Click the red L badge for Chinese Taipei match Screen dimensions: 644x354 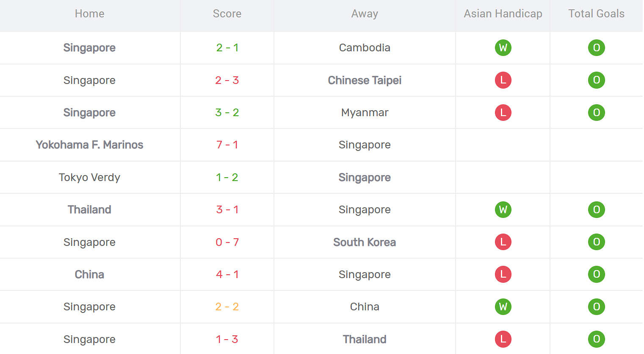pyautogui.click(x=503, y=80)
